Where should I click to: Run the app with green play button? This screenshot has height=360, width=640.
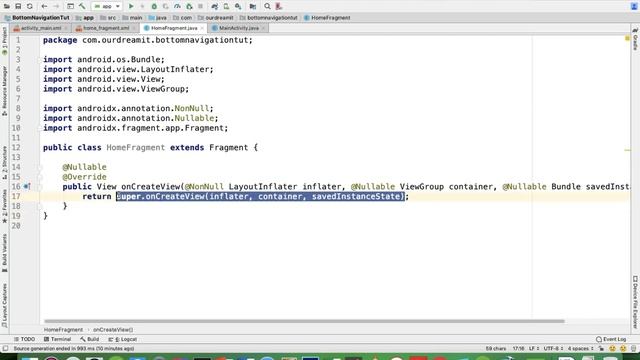coord(131,7)
